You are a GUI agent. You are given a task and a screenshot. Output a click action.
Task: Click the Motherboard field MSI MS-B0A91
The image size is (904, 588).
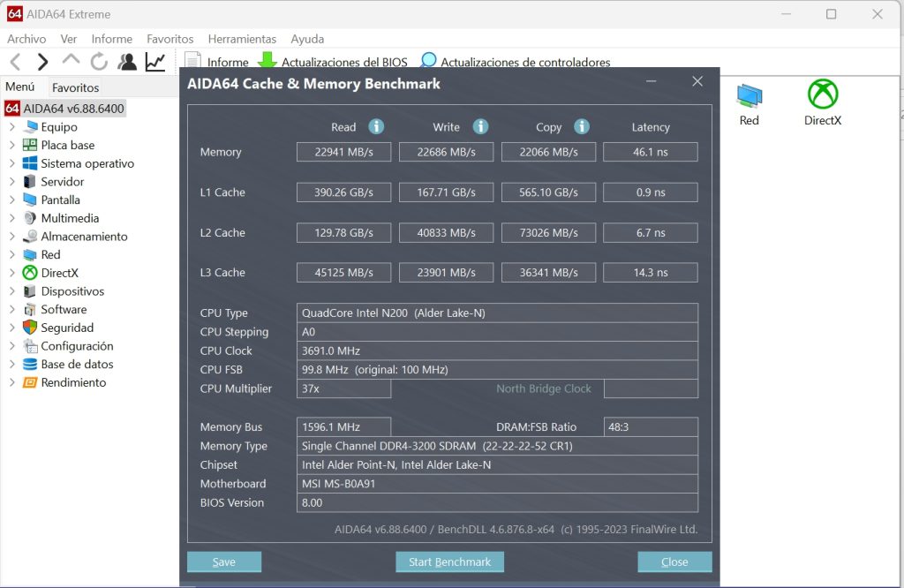[497, 484]
